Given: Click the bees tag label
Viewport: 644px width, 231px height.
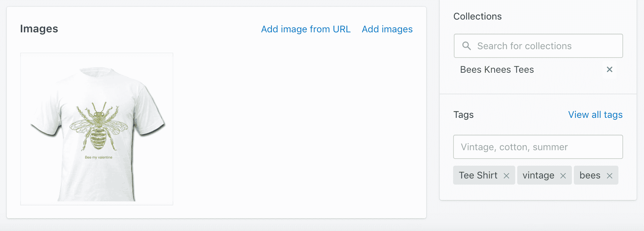Looking at the screenshot, I should pos(590,175).
